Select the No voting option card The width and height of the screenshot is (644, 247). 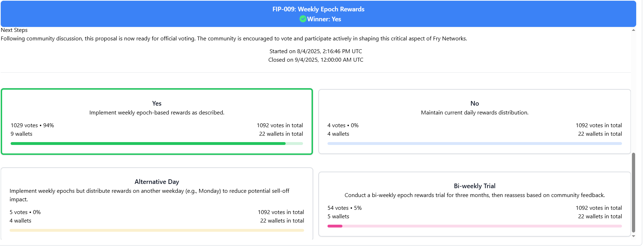475,122
